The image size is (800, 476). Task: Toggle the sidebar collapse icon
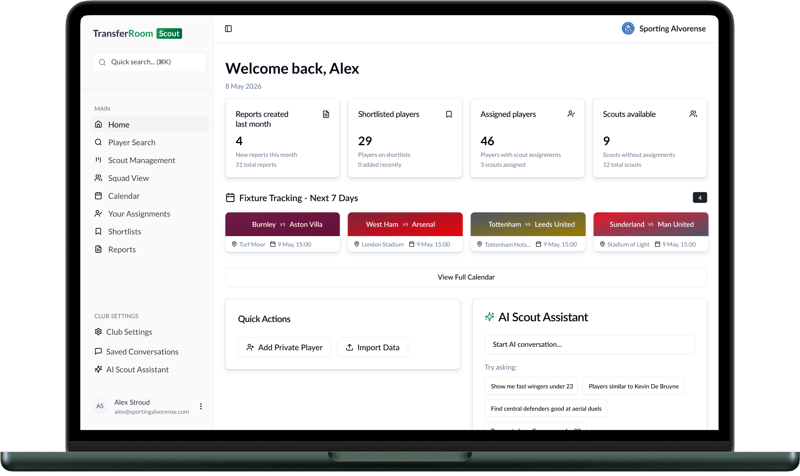[x=229, y=29]
